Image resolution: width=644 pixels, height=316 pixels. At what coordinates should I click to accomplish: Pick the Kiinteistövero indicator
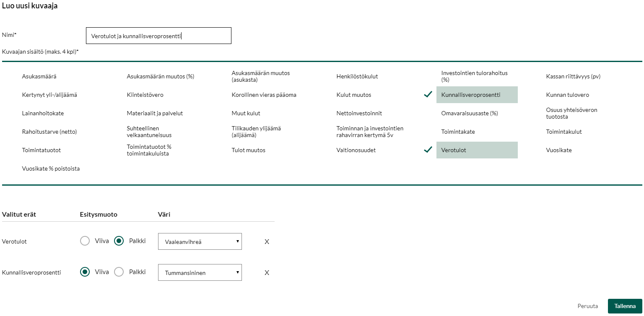point(145,95)
